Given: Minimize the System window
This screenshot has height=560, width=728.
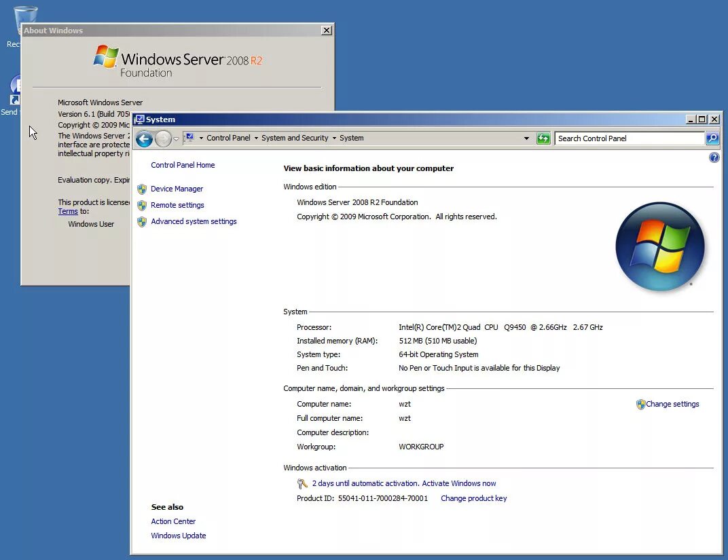Looking at the screenshot, I should pyautogui.click(x=691, y=119).
